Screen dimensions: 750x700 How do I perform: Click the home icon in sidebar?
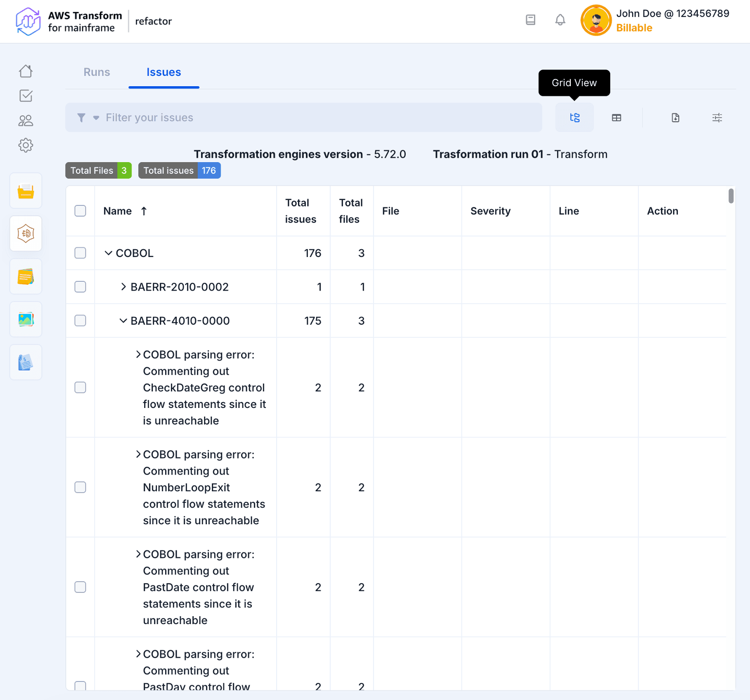tap(26, 71)
